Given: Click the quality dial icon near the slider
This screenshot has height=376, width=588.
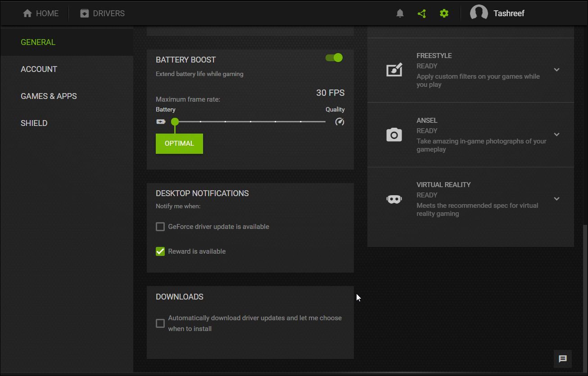Looking at the screenshot, I should [339, 121].
